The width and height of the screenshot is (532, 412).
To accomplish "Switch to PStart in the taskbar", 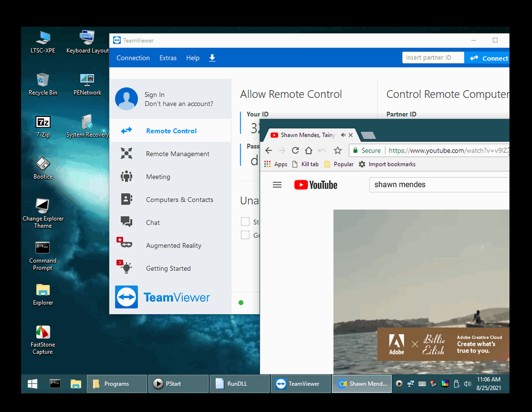I will (x=178, y=384).
